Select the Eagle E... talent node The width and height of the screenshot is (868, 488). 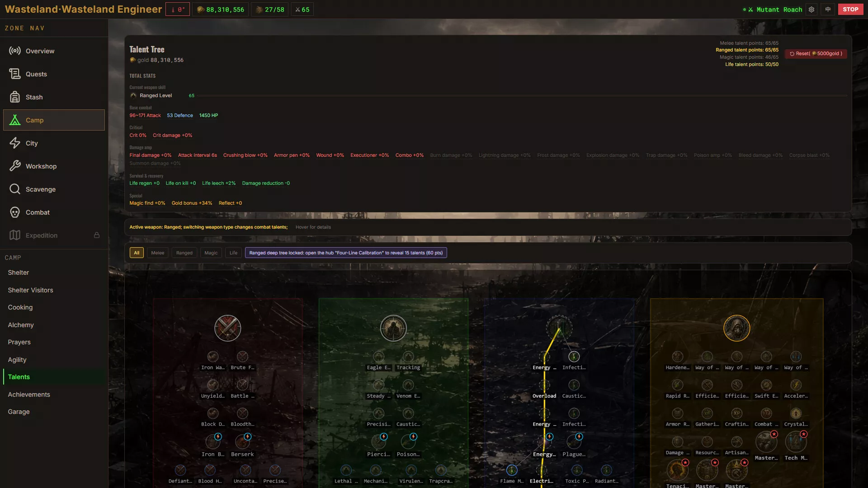point(379,357)
